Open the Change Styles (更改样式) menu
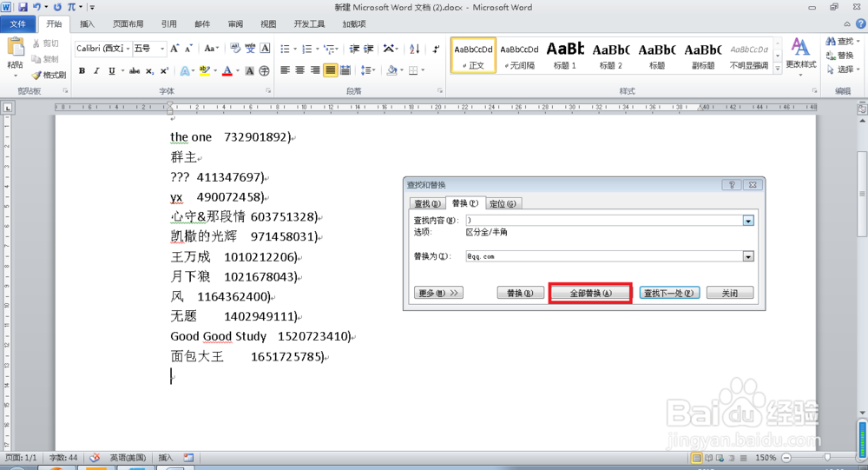Viewport: 868px width, 470px height. coord(801,56)
